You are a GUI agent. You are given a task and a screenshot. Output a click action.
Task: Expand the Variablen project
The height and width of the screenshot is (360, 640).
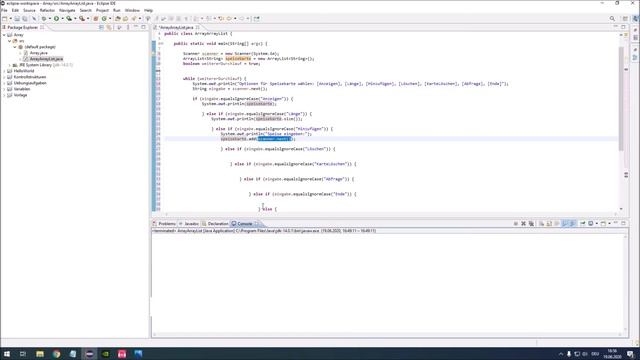(4, 89)
